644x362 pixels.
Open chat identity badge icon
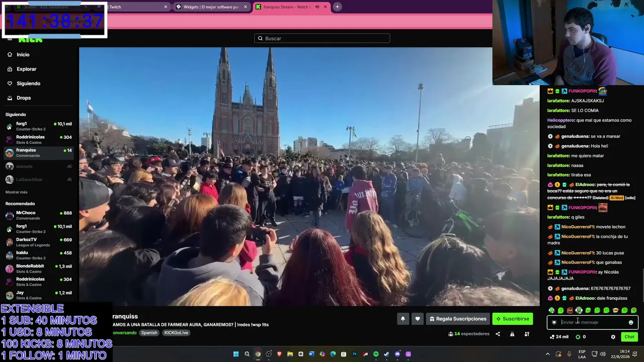[554, 322]
